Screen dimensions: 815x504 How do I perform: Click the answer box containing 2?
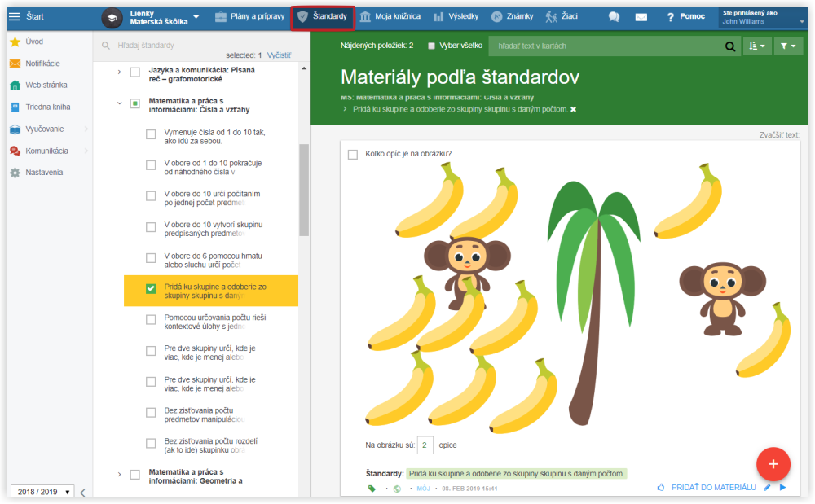[x=425, y=445]
